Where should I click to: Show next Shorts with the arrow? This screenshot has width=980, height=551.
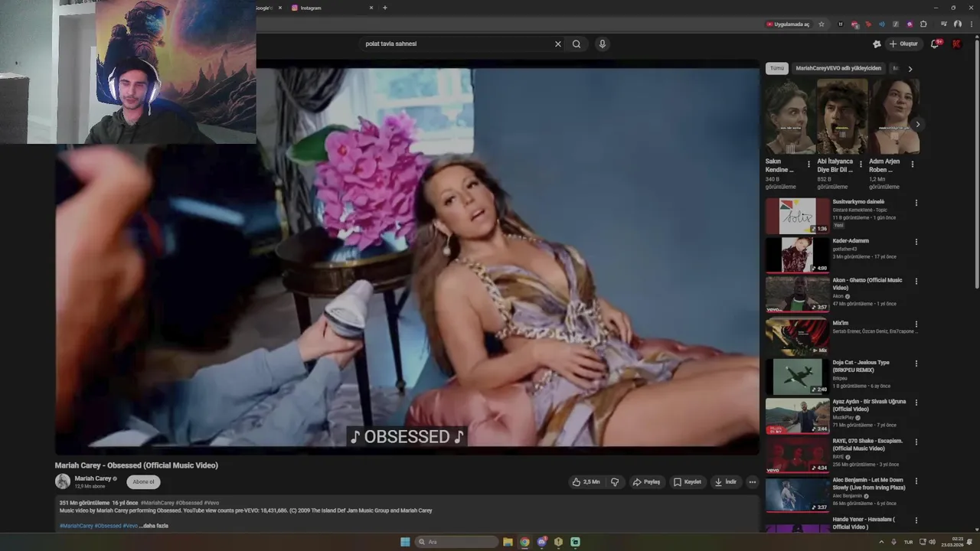[917, 124]
